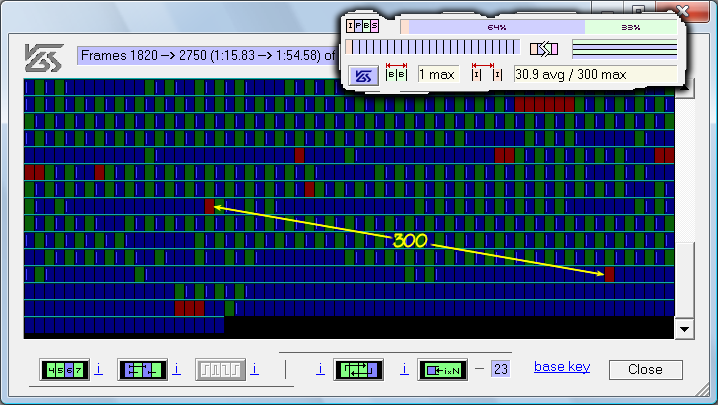Click the 33% B-frame bar segment

[x=631, y=27]
